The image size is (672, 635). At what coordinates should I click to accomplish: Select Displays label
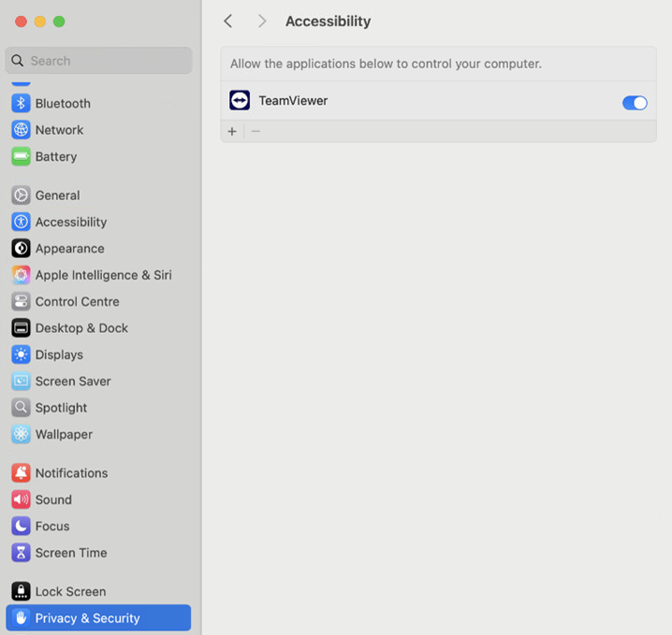(x=59, y=355)
